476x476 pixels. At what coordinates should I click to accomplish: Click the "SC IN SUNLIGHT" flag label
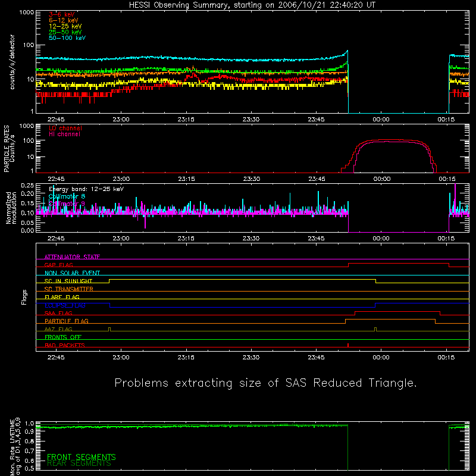(x=68, y=281)
